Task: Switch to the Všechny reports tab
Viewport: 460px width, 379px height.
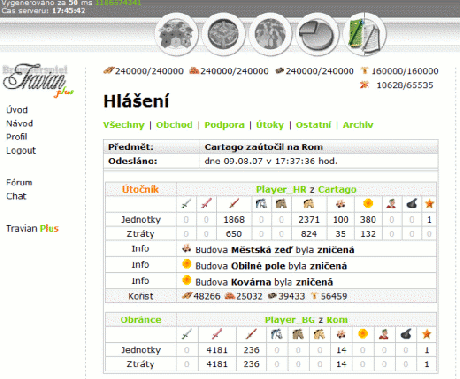Action: click(x=124, y=125)
